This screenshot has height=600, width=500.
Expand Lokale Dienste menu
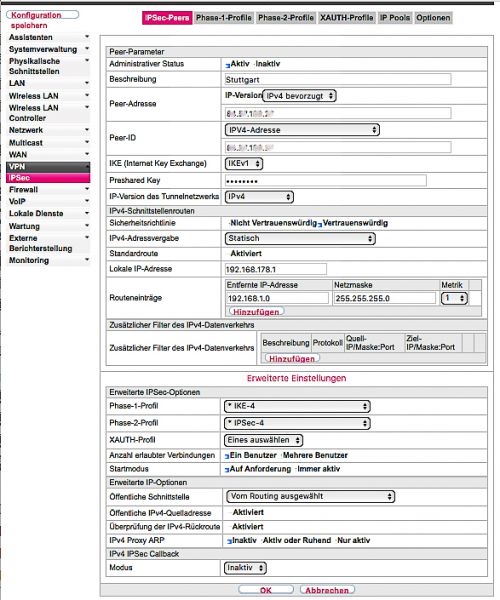click(48, 214)
